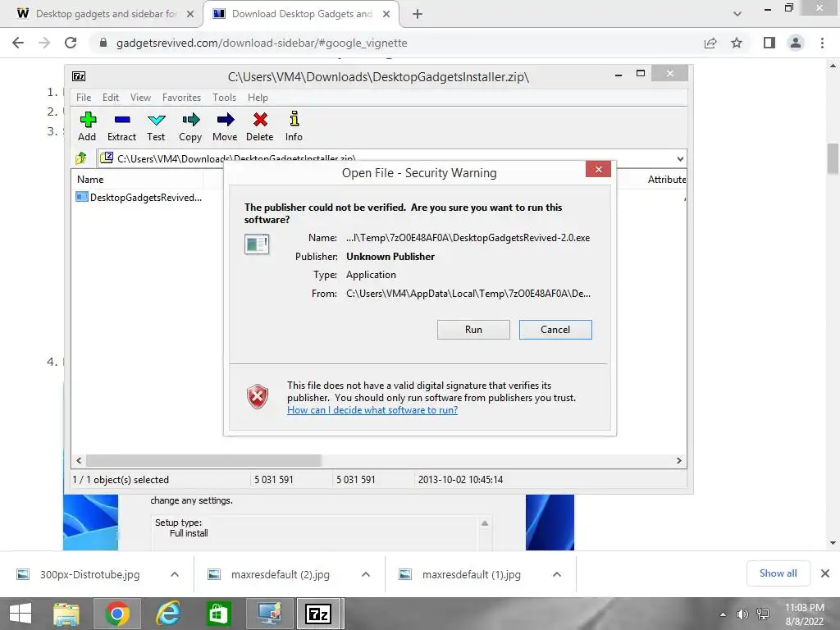
Task: Open the File menu in 7-Zip
Action: pyautogui.click(x=84, y=98)
